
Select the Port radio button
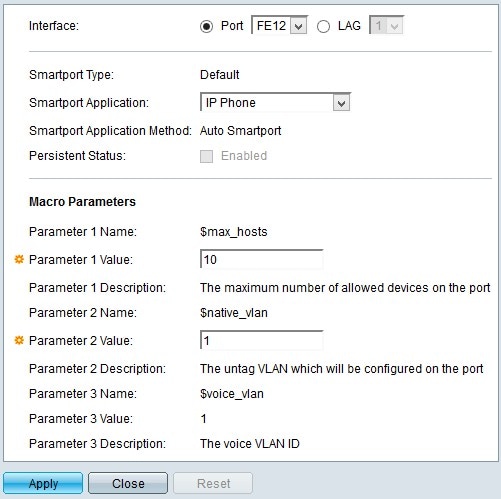tap(206, 26)
